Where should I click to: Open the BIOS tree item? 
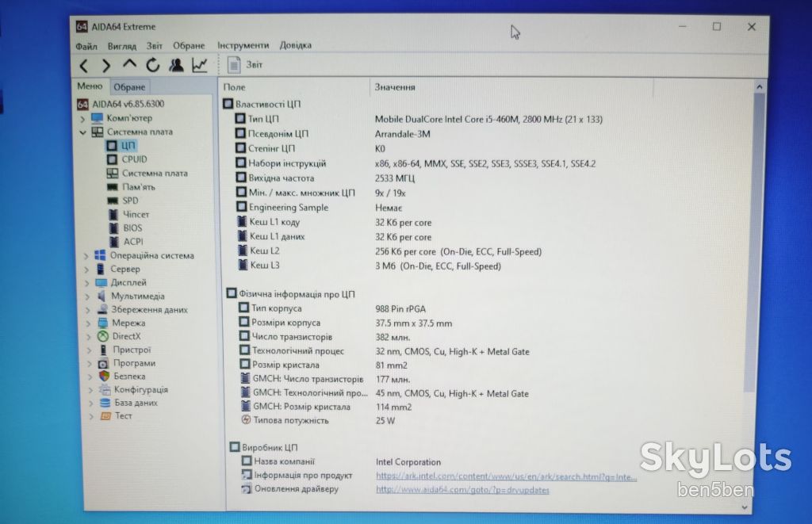(126, 228)
